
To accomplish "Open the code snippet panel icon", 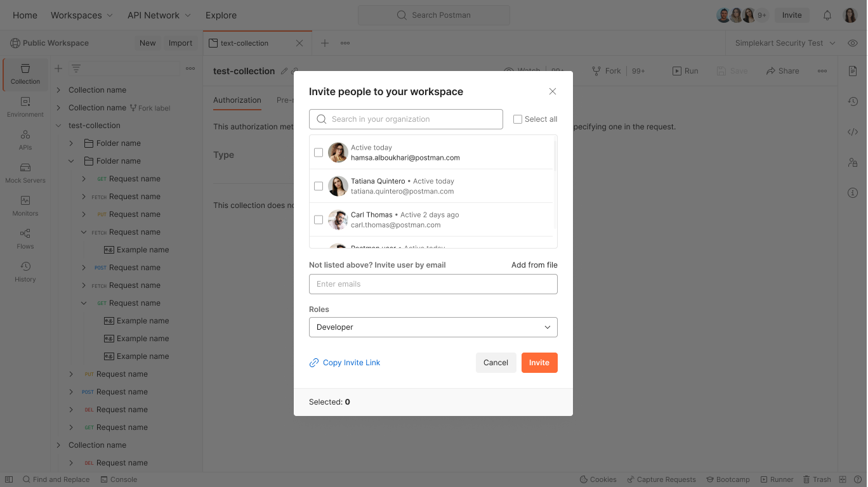I will [x=853, y=132].
